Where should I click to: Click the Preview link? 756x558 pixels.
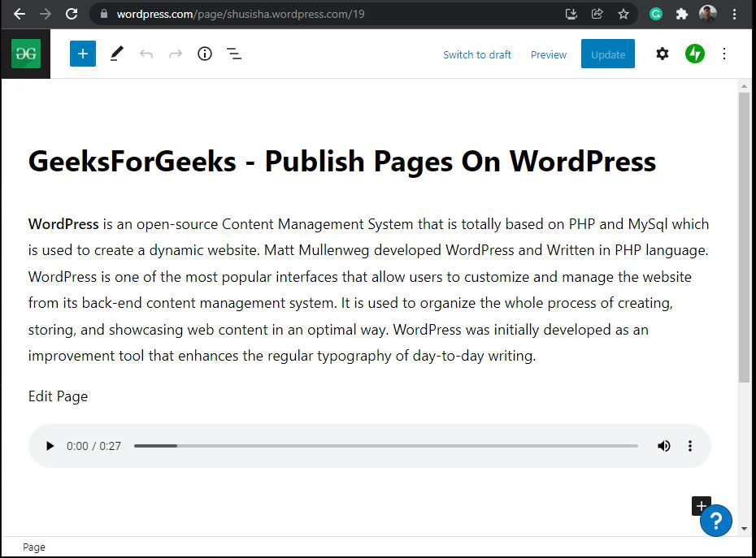point(549,55)
